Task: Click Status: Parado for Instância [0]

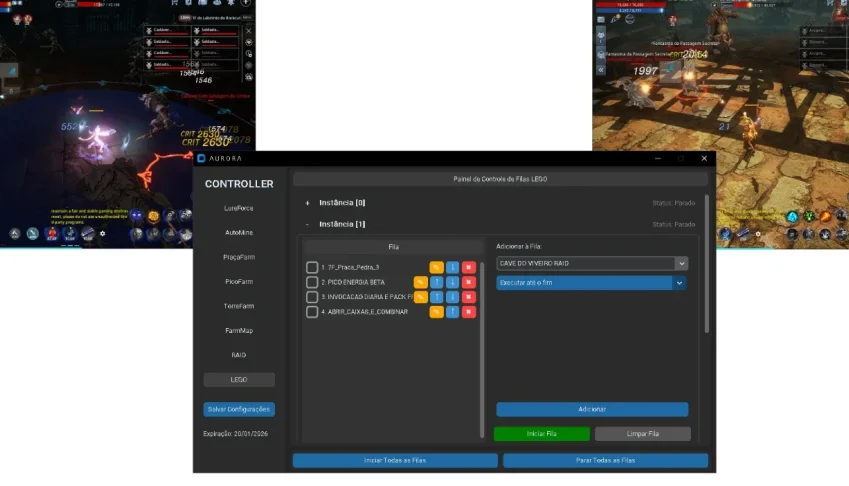Action: click(x=674, y=203)
